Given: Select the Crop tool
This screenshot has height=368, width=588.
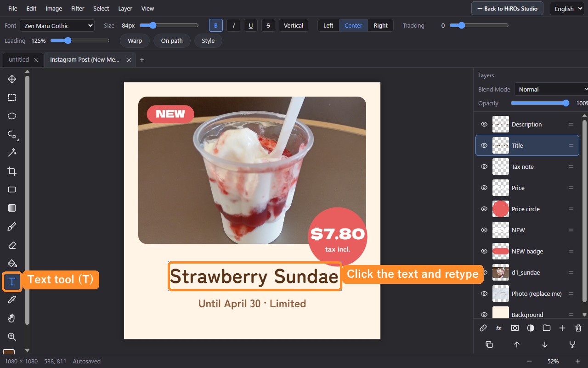Looking at the screenshot, I should click(x=12, y=171).
